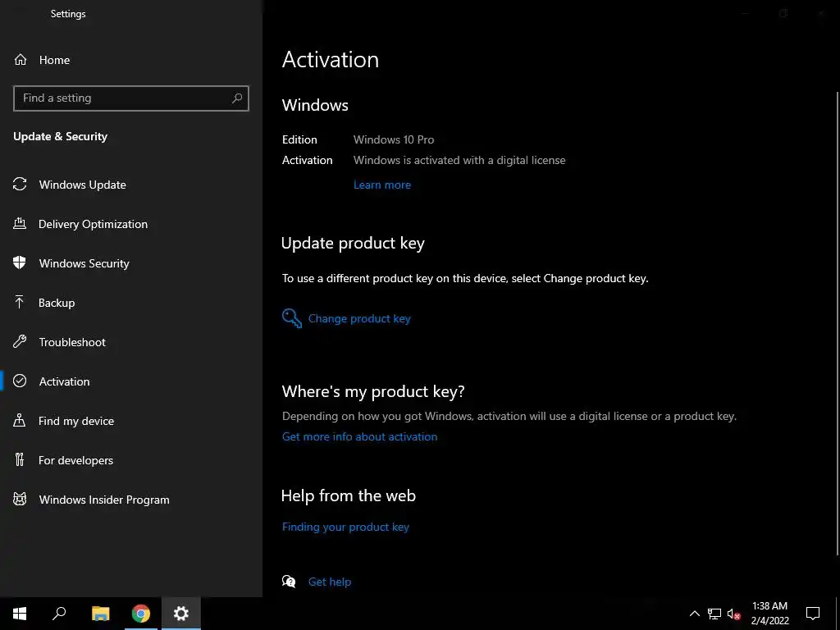
Task: Click the muted volume speaker icon
Action: coord(733,614)
